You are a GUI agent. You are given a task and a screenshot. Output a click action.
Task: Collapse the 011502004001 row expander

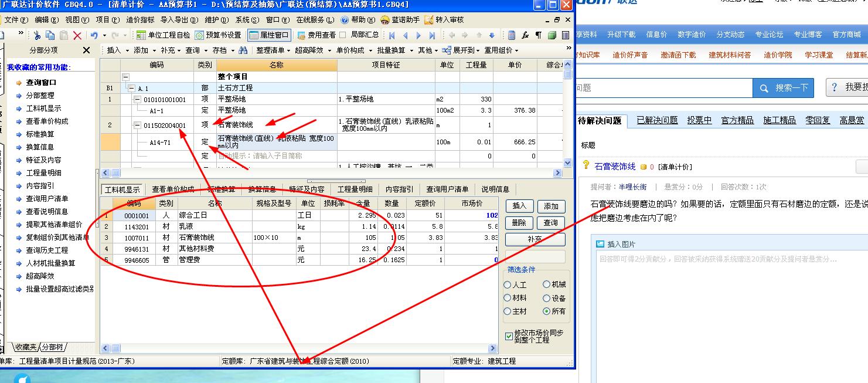tap(137, 125)
